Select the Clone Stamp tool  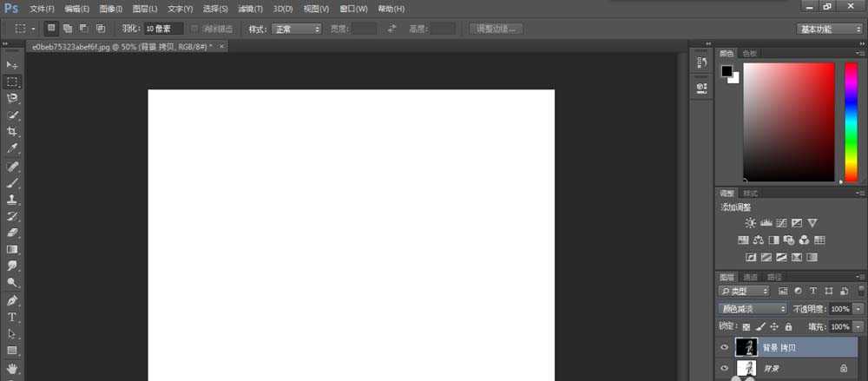click(12, 199)
